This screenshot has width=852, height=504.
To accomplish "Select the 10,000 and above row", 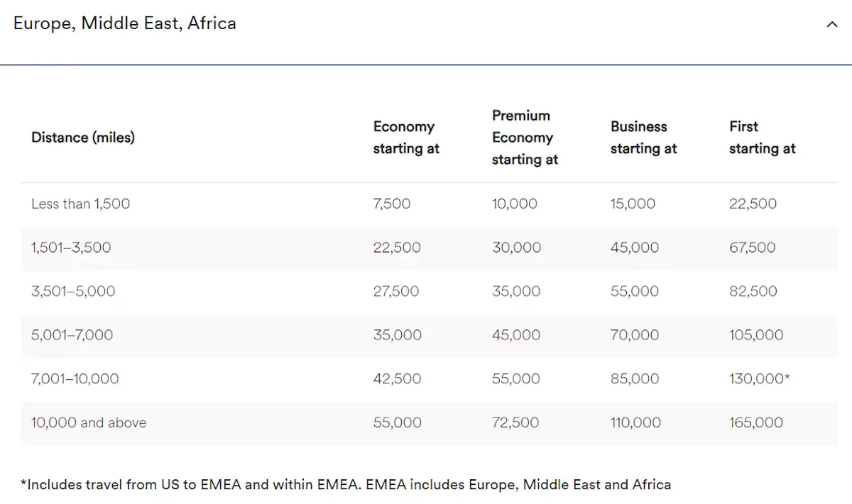I will 89,423.
